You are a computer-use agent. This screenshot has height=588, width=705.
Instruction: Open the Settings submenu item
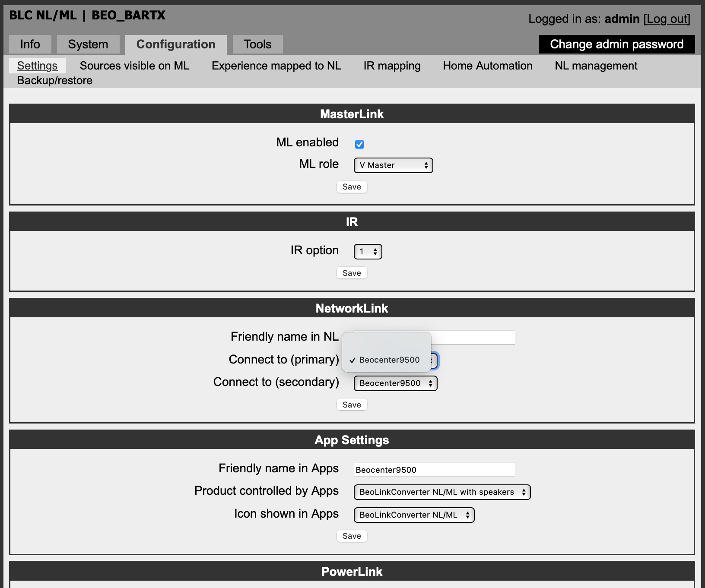37,66
